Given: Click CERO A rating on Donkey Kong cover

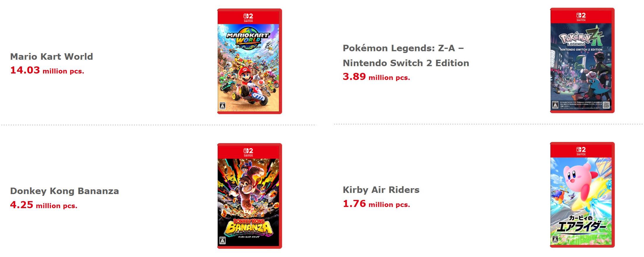Looking at the screenshot, I should (x=222, y=240).
